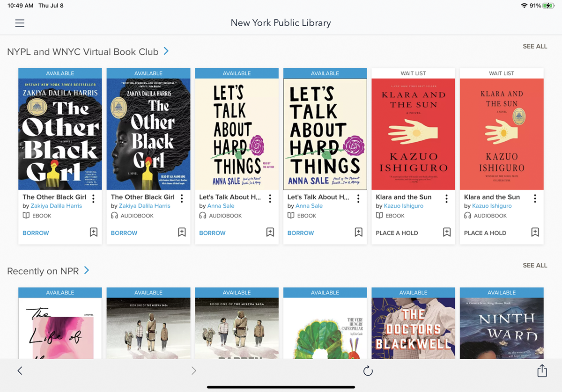Tap the "10:49 AM" clock in status bar
The height and width of the screenshot is (392, 562).
(x=21, y=6)
